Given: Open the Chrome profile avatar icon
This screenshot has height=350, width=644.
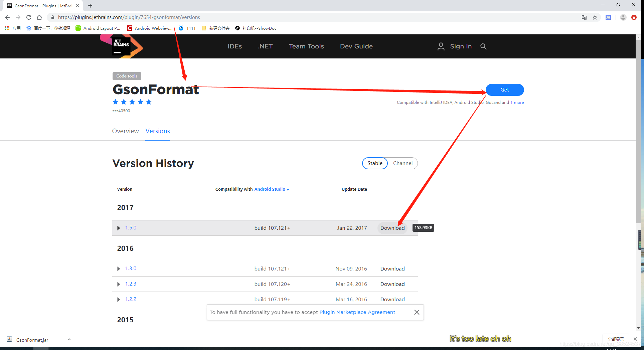Looking at the screenshot, I should pos(623,17).
